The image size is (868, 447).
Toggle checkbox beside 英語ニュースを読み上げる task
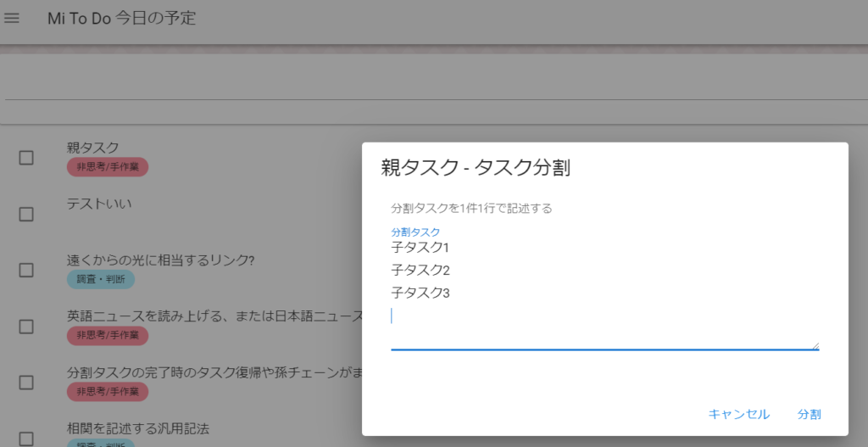click(26, 327)
